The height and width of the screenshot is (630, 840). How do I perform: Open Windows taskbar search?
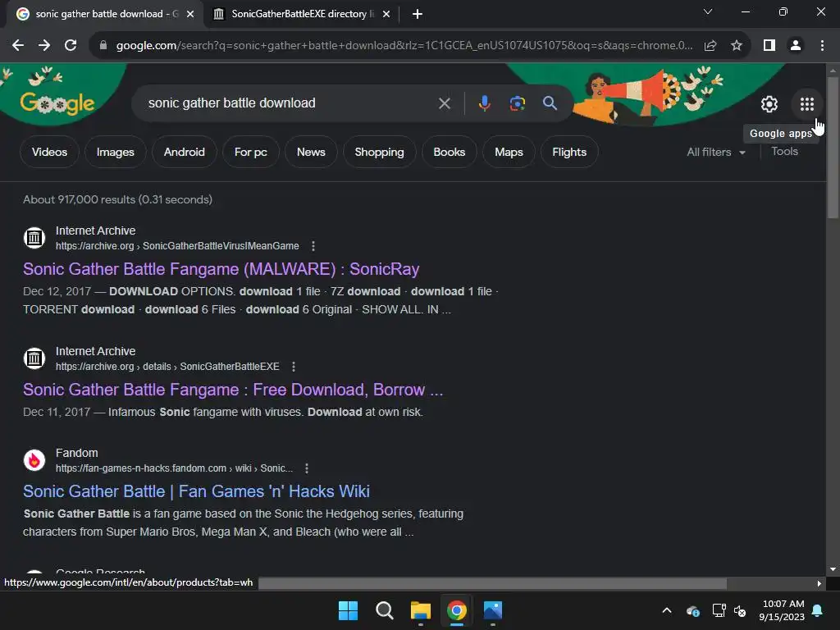[384, 610]
